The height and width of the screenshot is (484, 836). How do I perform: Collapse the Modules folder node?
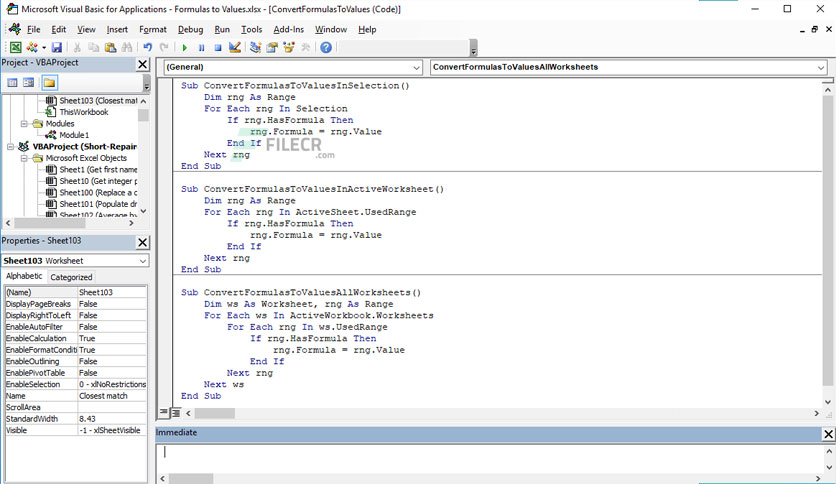point(24,124)
